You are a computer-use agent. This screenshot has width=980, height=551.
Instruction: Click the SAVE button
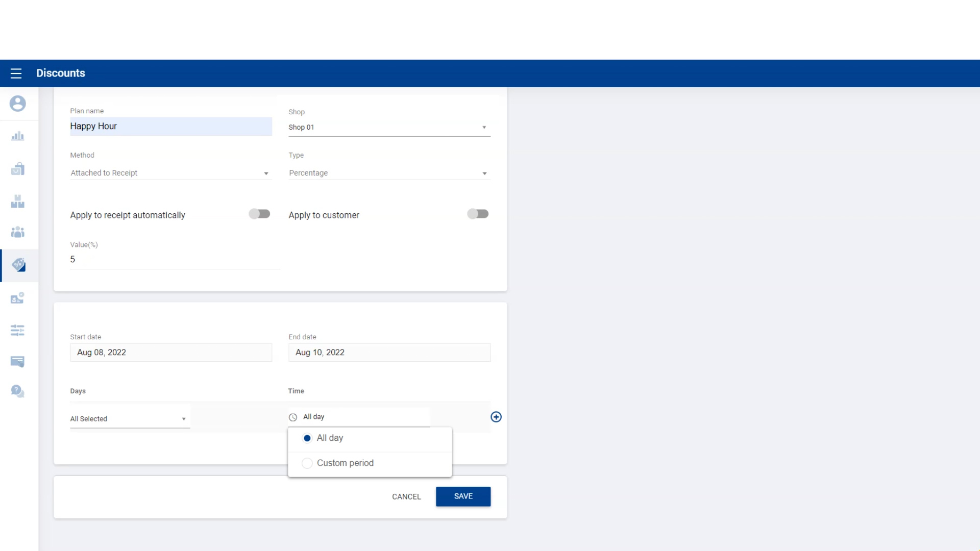[463, 496]
